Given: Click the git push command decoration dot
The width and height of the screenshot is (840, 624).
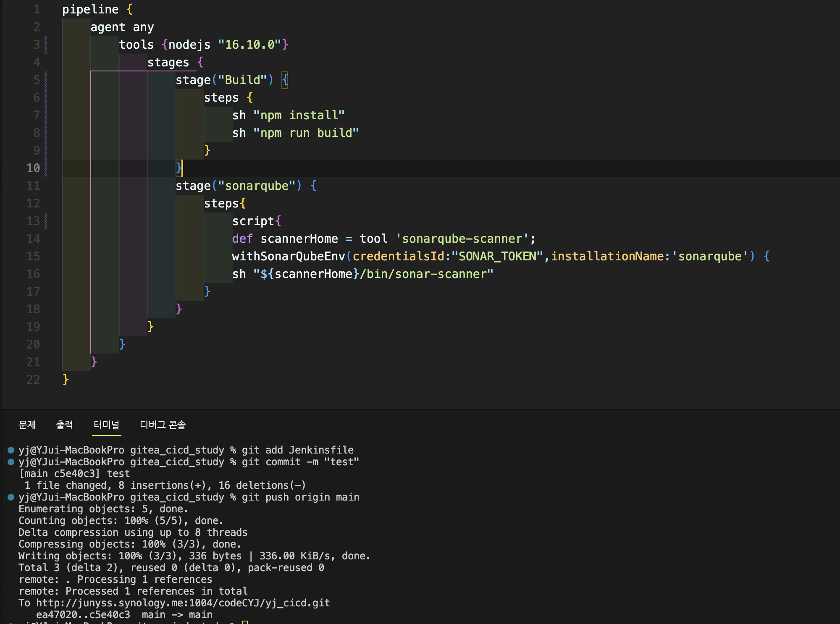Looking at the screenshot, I should 11,497.
